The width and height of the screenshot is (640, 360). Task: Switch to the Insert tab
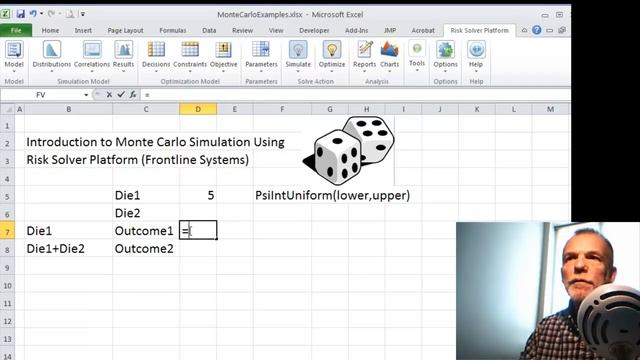click(83, 30)
